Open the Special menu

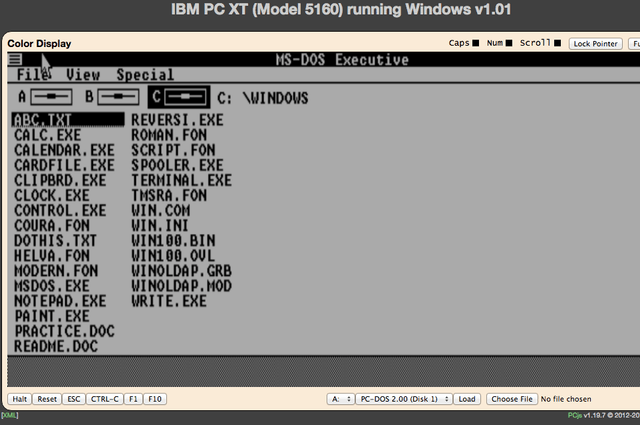tap(145, 75)
